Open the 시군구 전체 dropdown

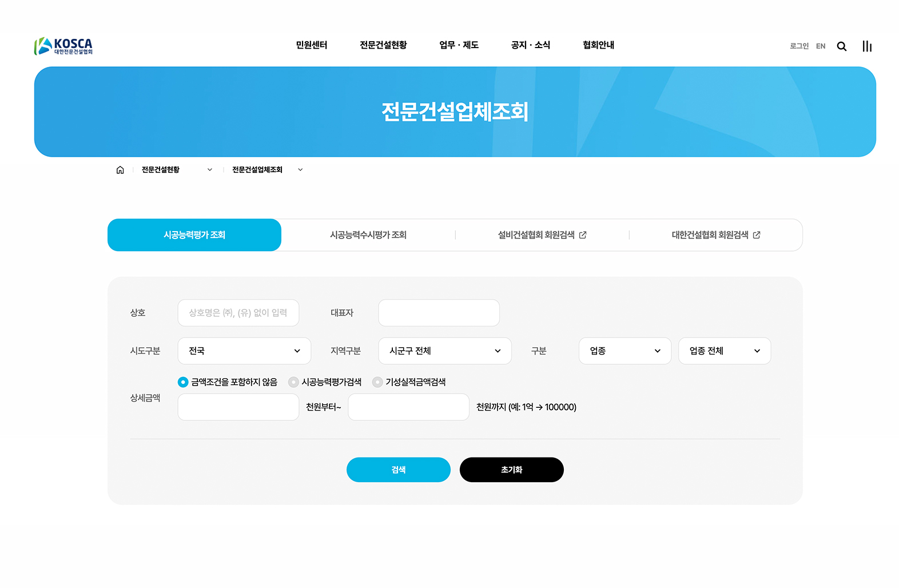pyautogui.click(x=445, y=351)
